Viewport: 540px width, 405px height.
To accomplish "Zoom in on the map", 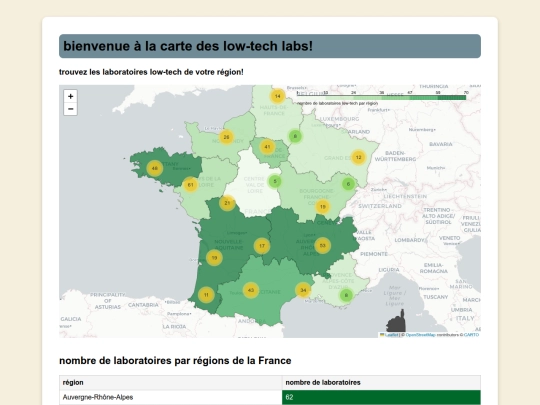I will click(71, 96).
